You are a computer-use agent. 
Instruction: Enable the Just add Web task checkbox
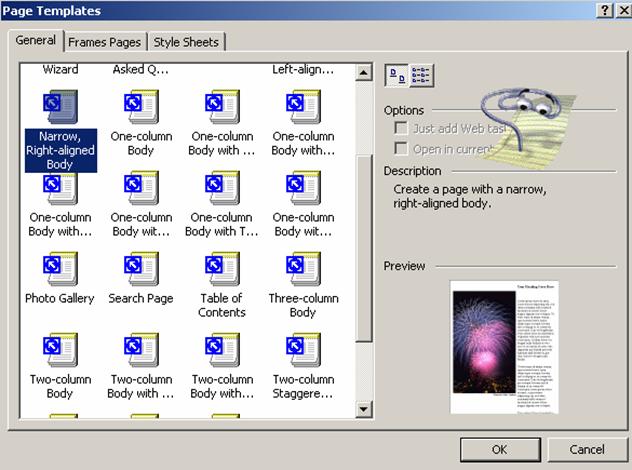(401, 129)
